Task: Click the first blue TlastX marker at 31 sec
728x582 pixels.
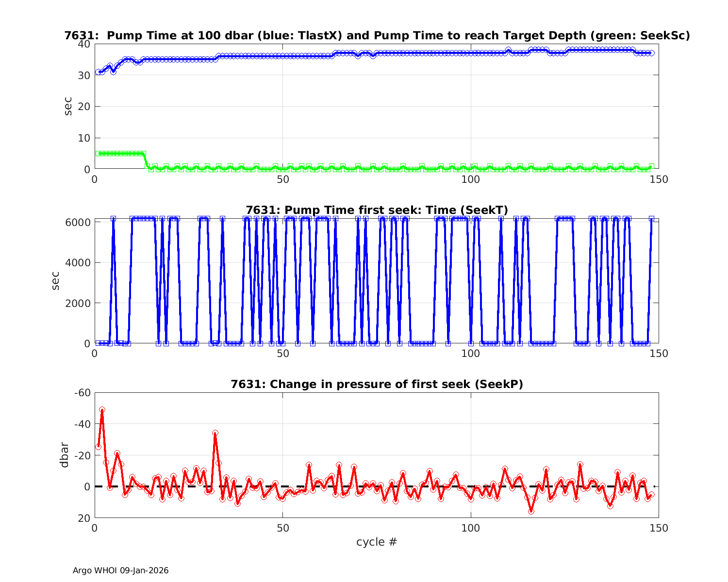Action: 99,72
